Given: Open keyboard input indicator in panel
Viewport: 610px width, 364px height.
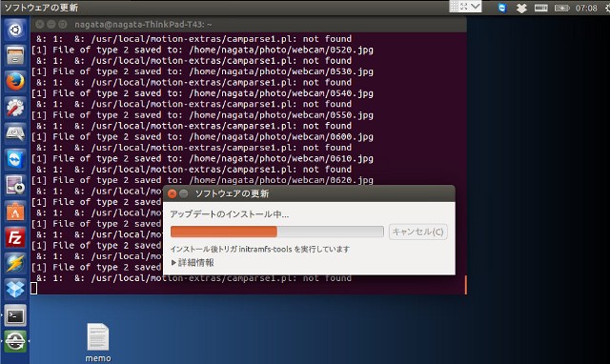Looking at the screenshot, I should click(x=540, y=8).
